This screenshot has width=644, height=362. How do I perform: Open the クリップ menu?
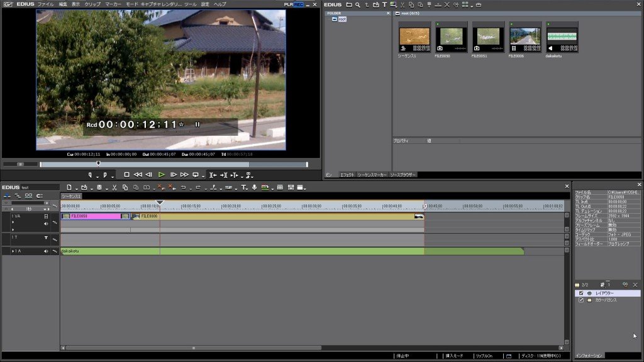coord(92,4)
